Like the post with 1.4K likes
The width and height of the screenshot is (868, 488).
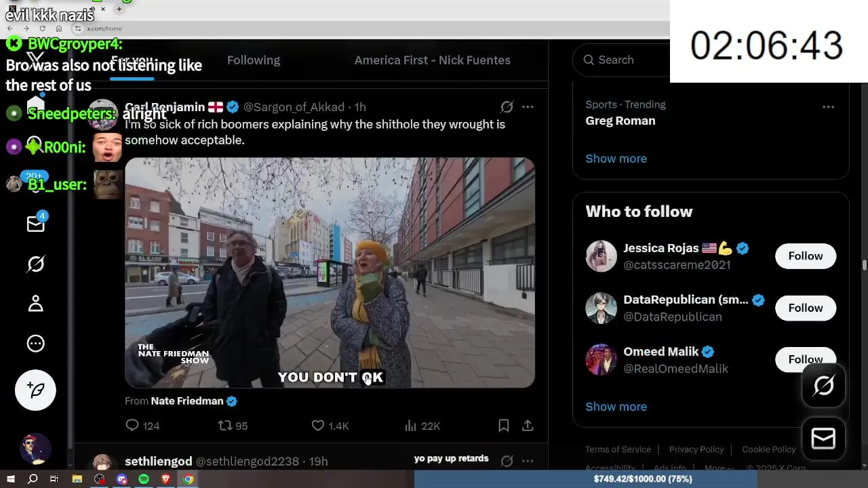tap(330, 426)
